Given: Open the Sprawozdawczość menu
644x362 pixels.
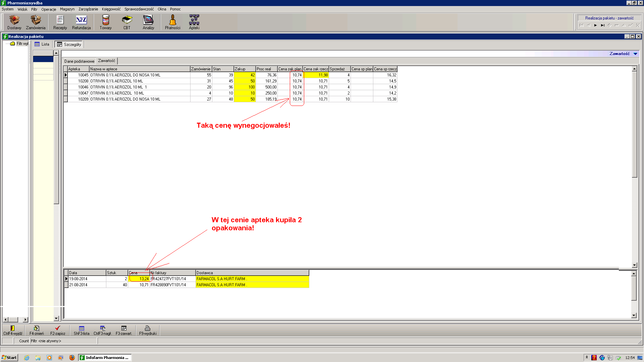Looking at the screenshot, I should [139, 9].
